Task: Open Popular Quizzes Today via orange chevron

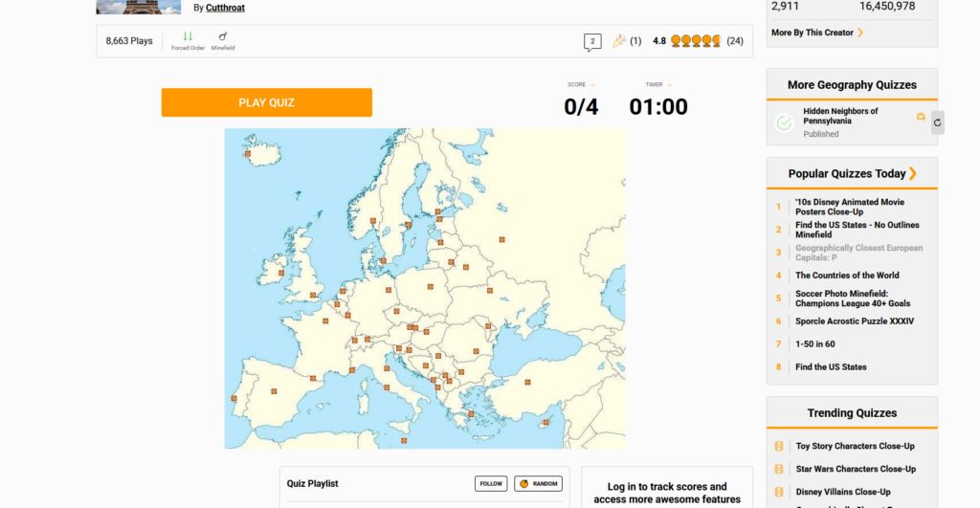Action: pos(913,173)
